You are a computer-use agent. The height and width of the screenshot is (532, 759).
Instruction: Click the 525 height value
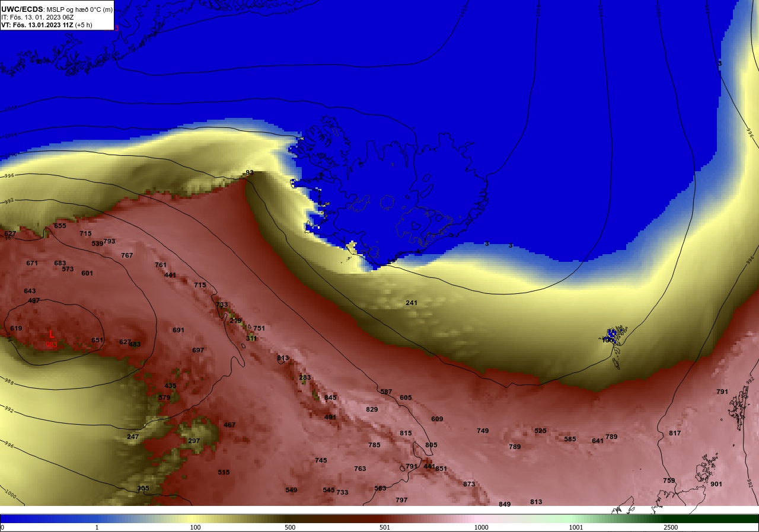pyautogui.click(x=540, y=431)
